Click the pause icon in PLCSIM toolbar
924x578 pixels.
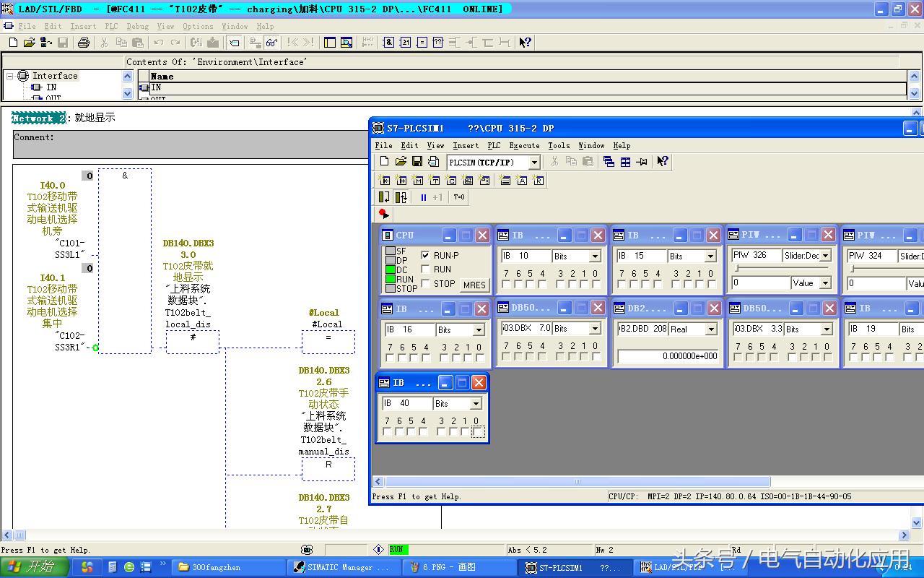[424, 197]
